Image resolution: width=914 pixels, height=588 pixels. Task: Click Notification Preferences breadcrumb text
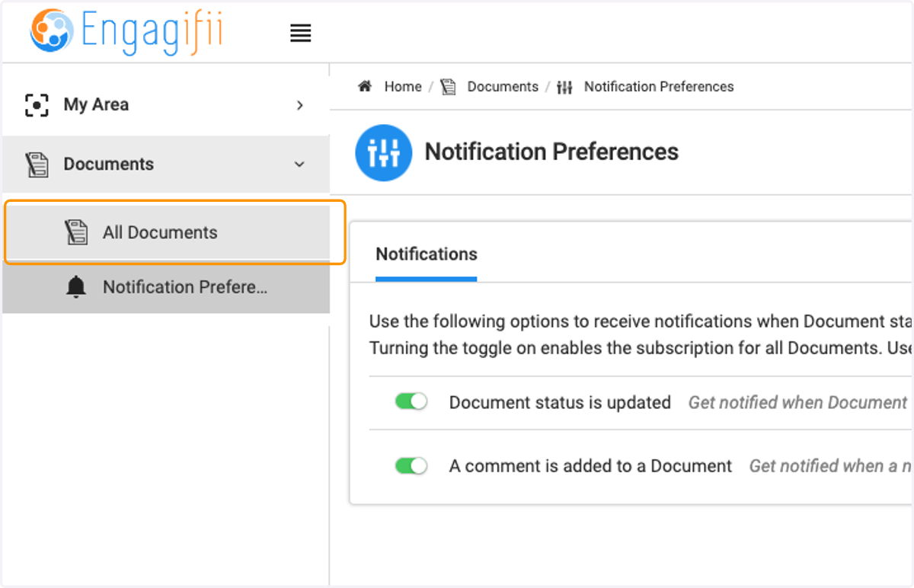click(659, 87)
